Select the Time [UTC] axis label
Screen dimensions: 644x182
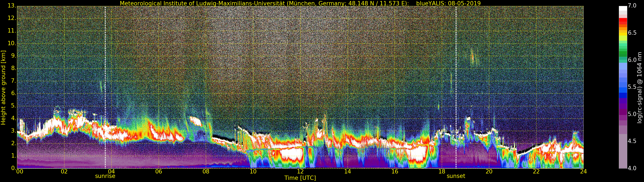click(300, 178)
